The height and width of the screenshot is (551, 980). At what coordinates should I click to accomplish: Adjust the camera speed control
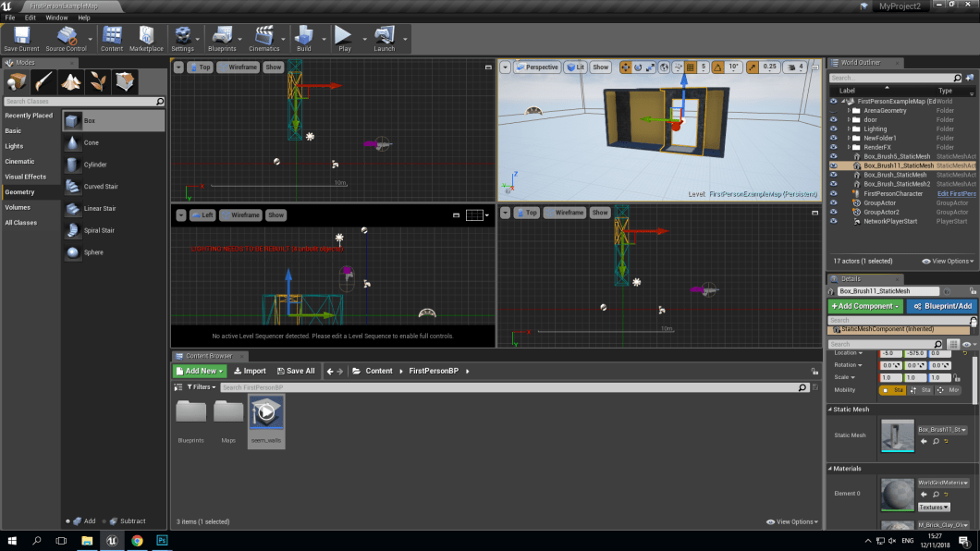[797, 67]
